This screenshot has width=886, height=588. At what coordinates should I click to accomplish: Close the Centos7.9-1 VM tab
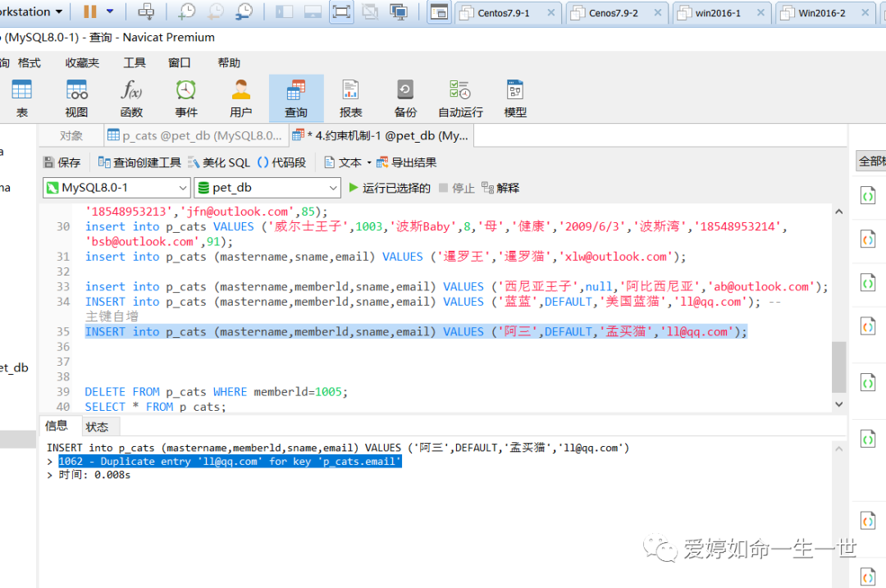point(550,12)
